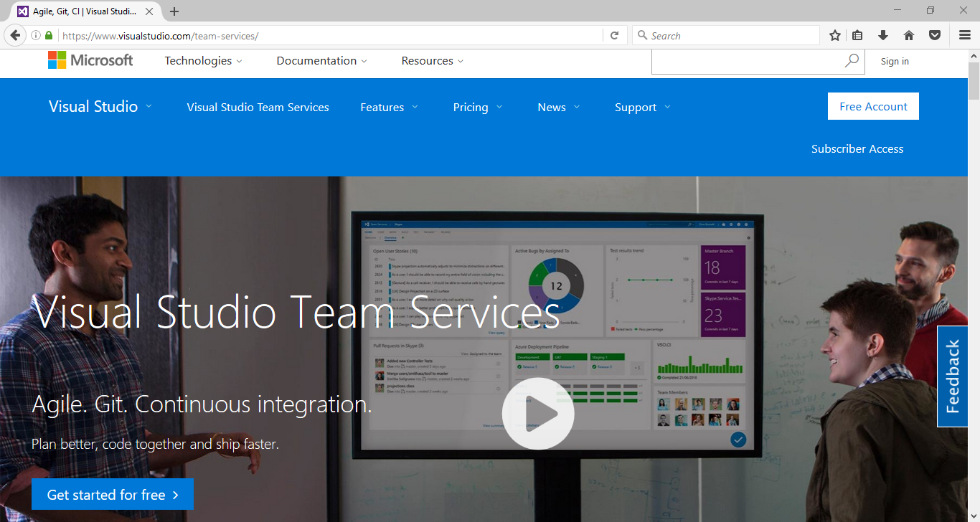The image size is (980, 522).
Task: Click the scrollbar up arrow
Action: (974, 55)
